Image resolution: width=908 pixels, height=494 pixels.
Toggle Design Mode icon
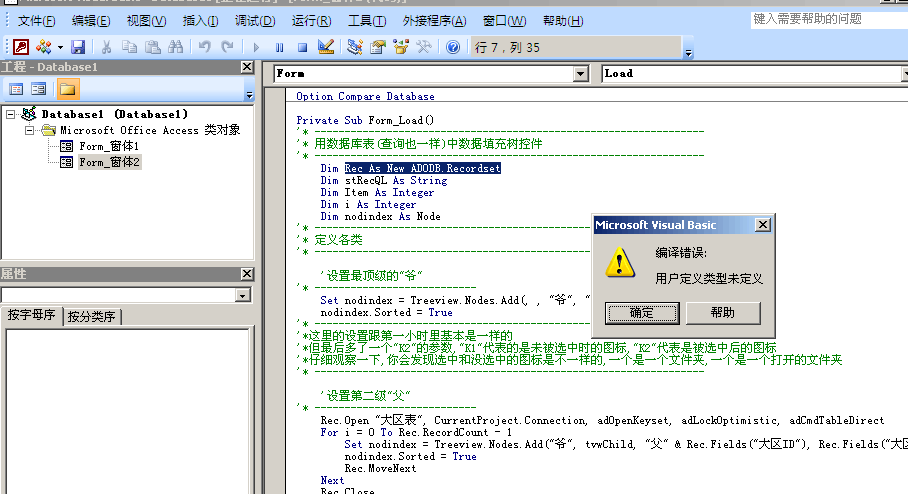(x=325, y=47)
